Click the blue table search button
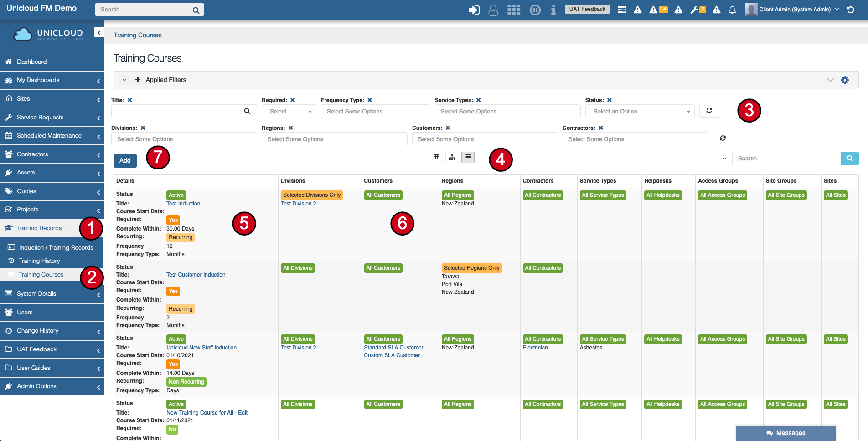The image size is (868, 441). click(x=850, y=159)
